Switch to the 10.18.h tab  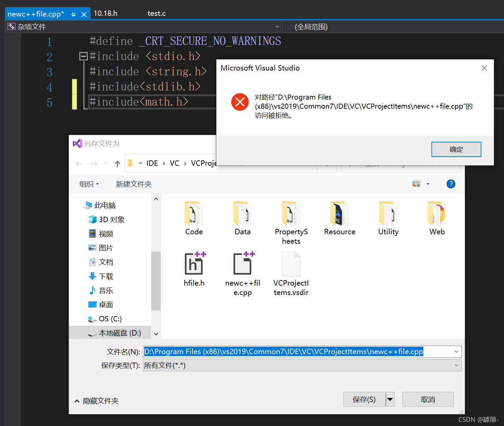[x=106, y=14]
